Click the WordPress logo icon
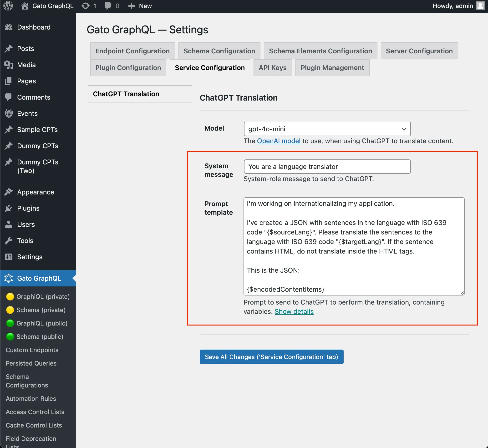 8,6
